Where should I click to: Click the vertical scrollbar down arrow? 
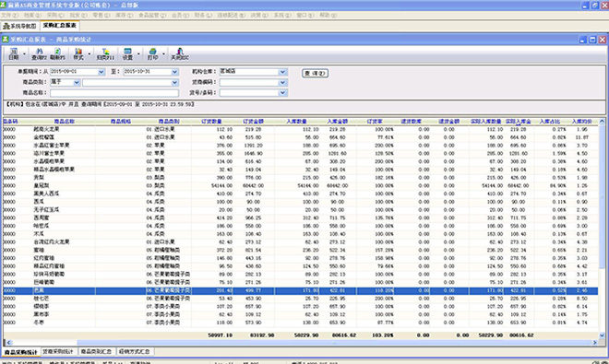(x=602, y=335)
